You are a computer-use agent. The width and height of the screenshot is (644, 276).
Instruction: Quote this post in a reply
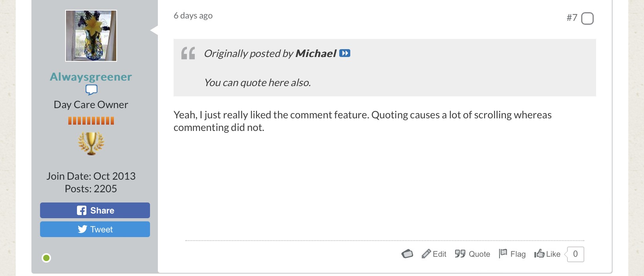[x=472, y=254]
